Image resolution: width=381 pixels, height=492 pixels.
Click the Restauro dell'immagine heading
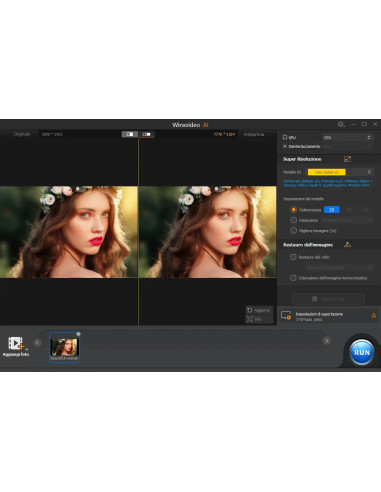(x=308, y=245)
